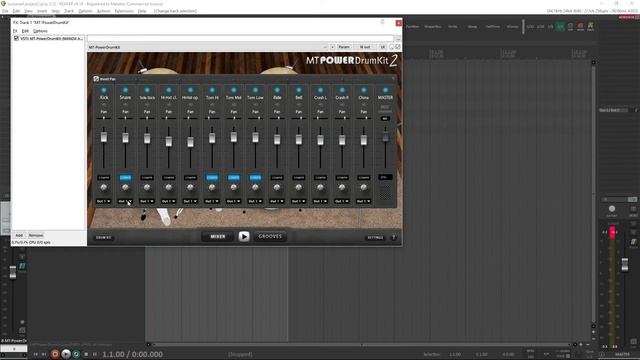This screenshot has height=360, width=640.
Task: Turn the Ride compressor knob
Action: pos(277,187)
